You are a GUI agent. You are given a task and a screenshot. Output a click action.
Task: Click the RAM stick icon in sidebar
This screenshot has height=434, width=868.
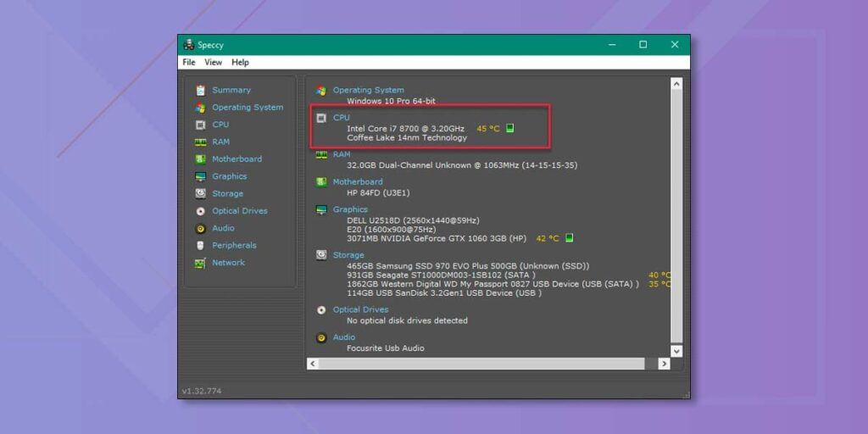coord(200,142)
